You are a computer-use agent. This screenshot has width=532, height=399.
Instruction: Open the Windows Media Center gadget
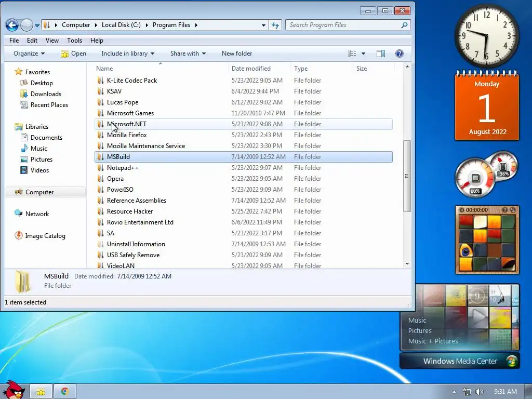pyautogui.click(x=460, y=361)
